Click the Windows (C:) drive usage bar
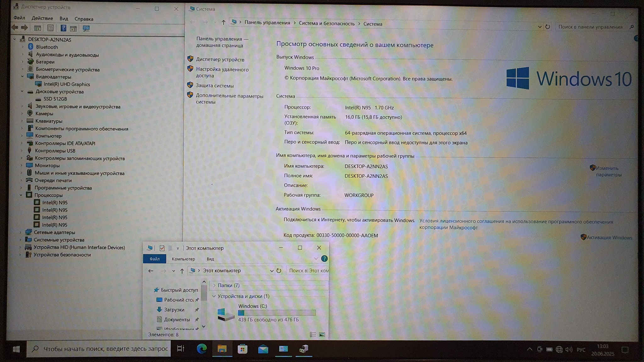 [x=277, y=313]
